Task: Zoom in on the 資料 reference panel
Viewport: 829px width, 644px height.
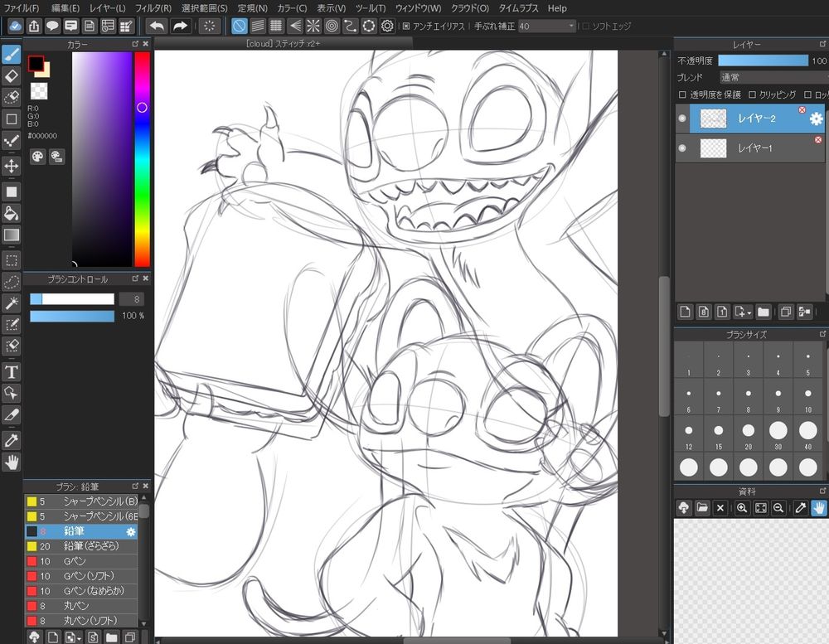Action: [x=742, y=508]
